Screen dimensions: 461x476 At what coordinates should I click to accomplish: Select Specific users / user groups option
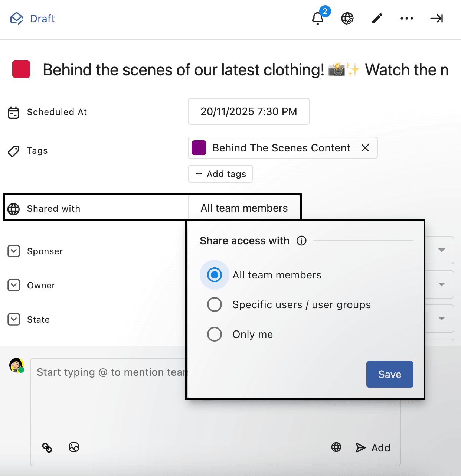pos(215,304)
